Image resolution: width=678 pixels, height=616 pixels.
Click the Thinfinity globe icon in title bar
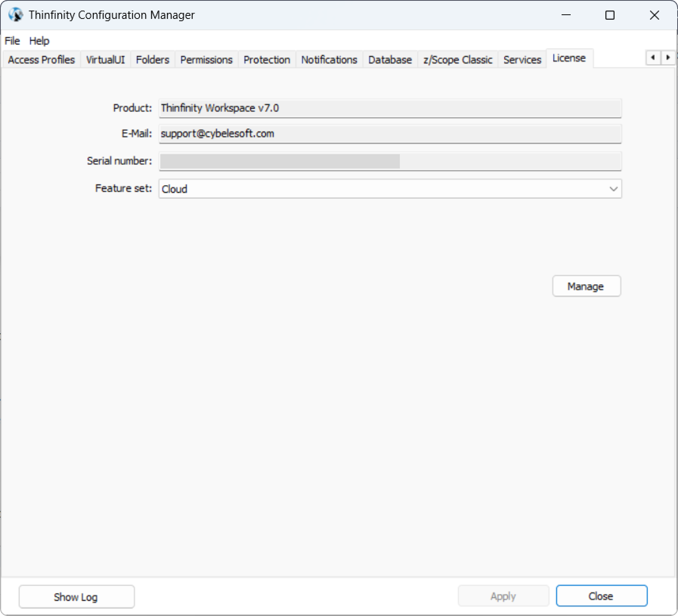coord(16,15)
